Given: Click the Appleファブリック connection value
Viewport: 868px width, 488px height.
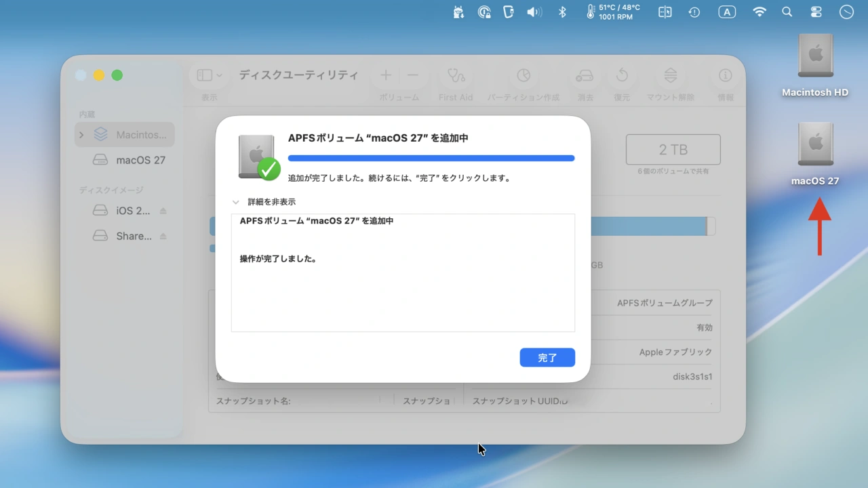Looking at the screenshot, I should point(675,352).
